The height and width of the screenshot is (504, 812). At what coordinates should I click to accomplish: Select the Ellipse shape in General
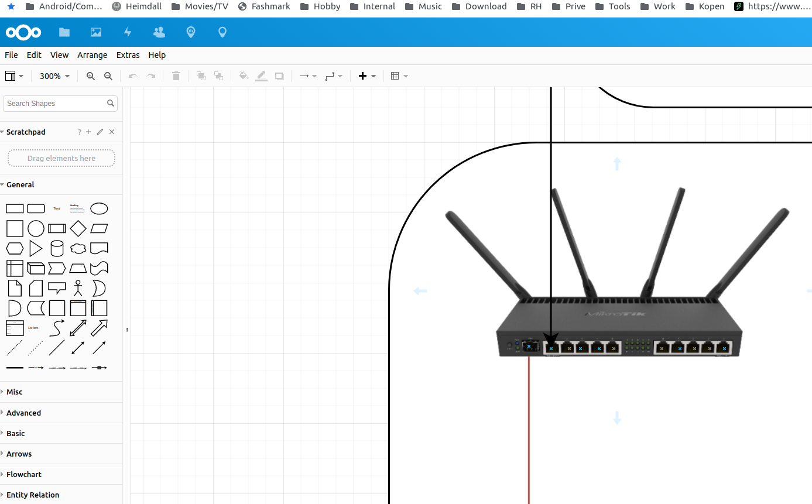[x=99, y=208]
